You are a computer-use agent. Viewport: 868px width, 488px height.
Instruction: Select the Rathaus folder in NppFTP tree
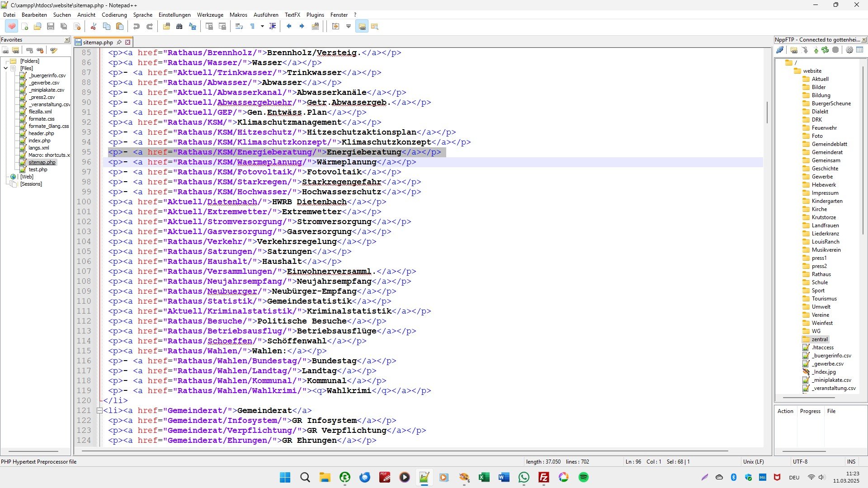click(821, 274)
